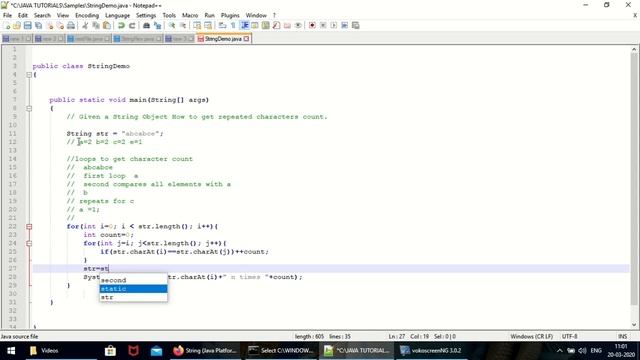Click the Stop macro recording icon
The height and width of the screenshot is (360, 640).
323,25
